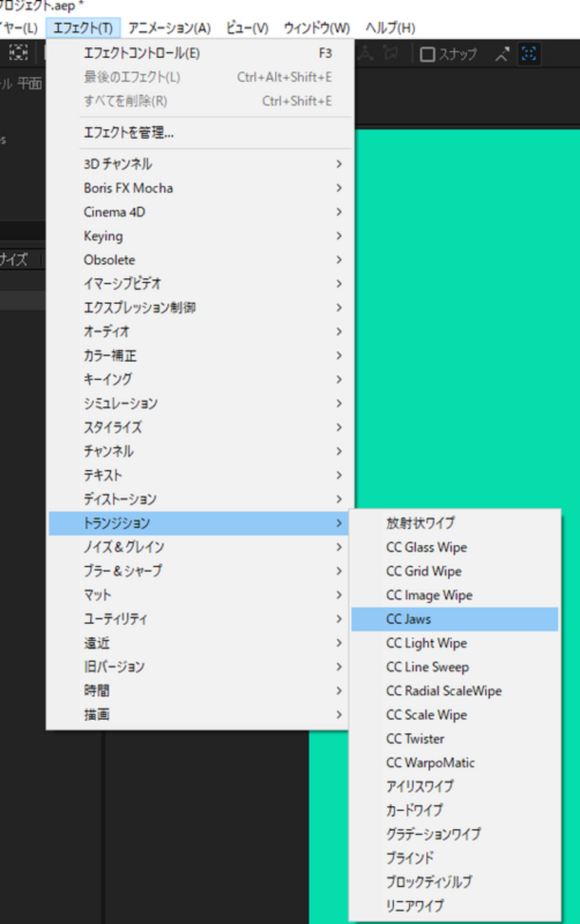
Task: Click the dashed-square tool icon in the toolbar
Action: pos(18,53)
